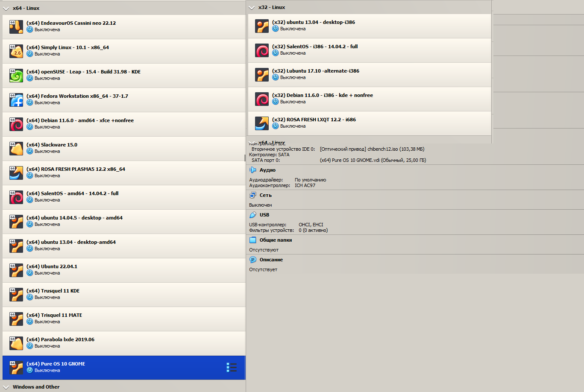Select the Fedora Workstation VM icon
The width and height of the screenshot is (584, 392).
click(16, 100)
